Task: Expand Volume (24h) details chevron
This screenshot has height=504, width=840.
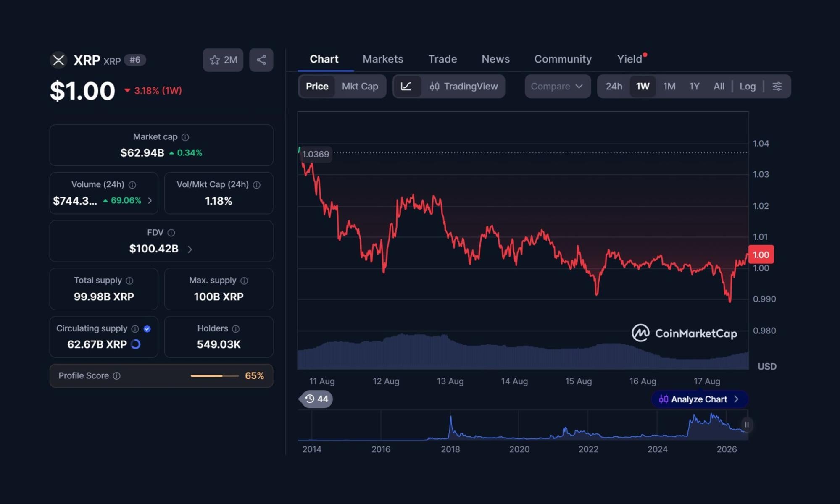Action: [150, 201]
